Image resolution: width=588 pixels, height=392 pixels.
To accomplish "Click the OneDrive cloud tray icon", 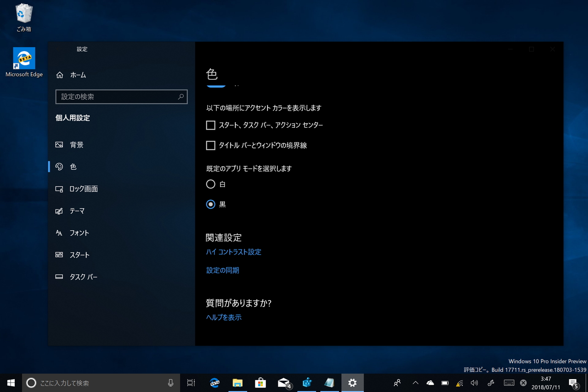I will pos(430,383).
